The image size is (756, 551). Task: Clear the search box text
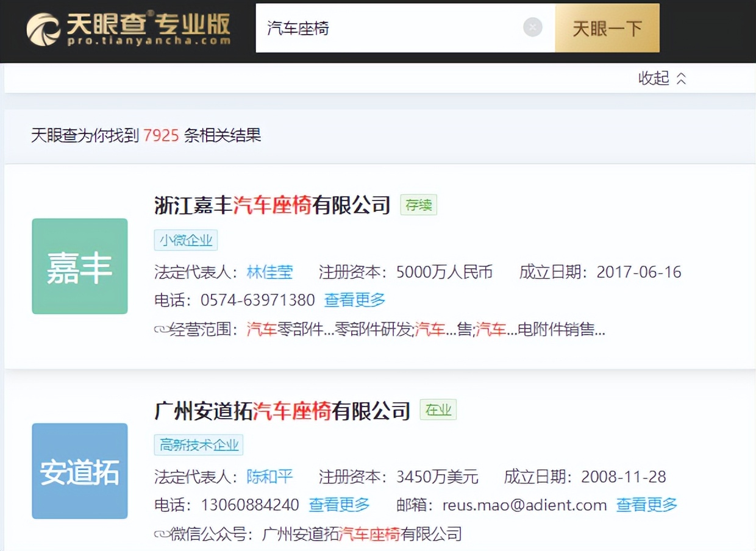click(x=533, y=27)
